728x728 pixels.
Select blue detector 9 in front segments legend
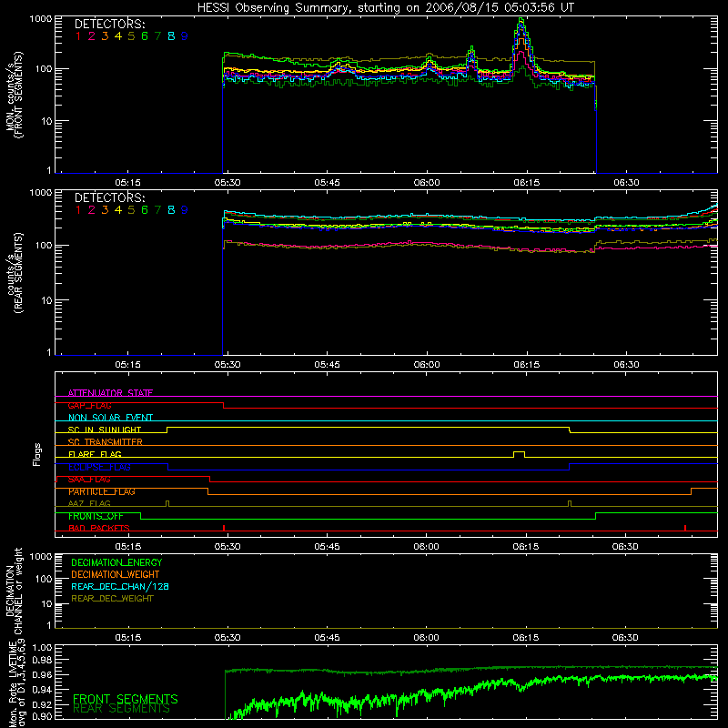tap(185, 36)
